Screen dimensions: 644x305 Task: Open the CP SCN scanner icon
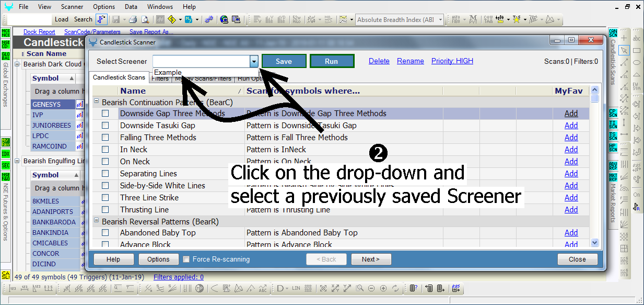613,112
